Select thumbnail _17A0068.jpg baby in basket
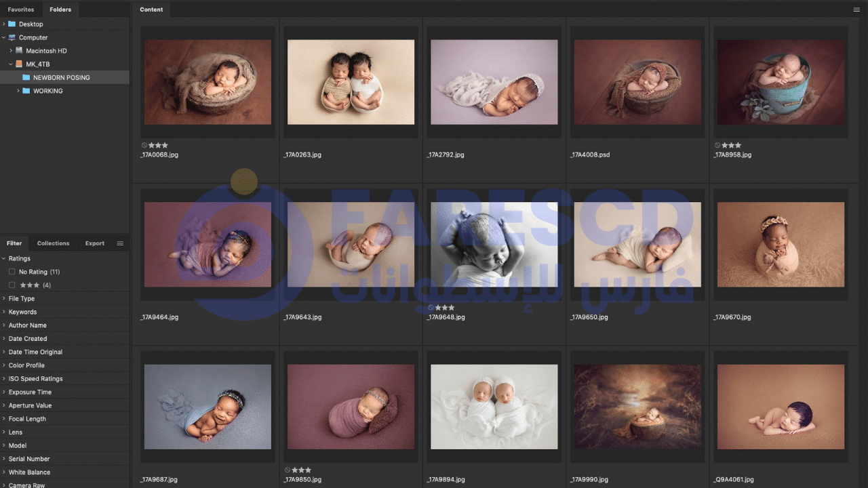The width and height of the screenshot is (868, 488). [x=208, y=82]
